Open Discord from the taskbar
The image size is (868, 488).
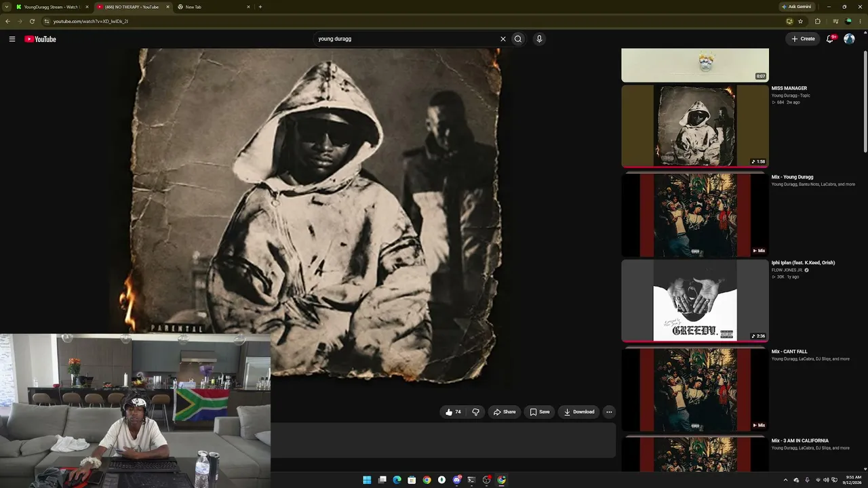tap(456, 480)
